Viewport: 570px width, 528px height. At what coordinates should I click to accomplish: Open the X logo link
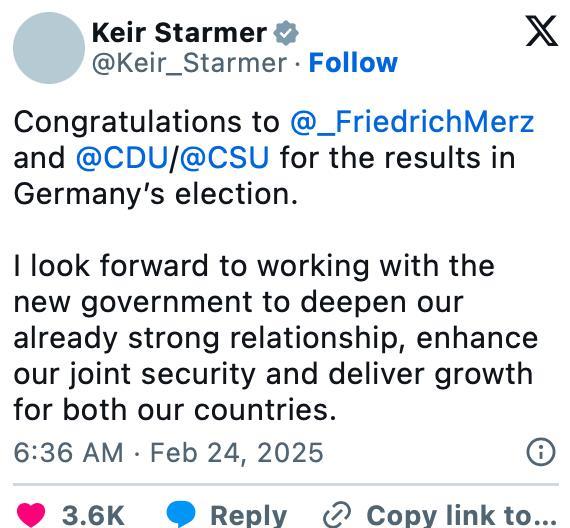pyautogui.click(x=541, y=31)
